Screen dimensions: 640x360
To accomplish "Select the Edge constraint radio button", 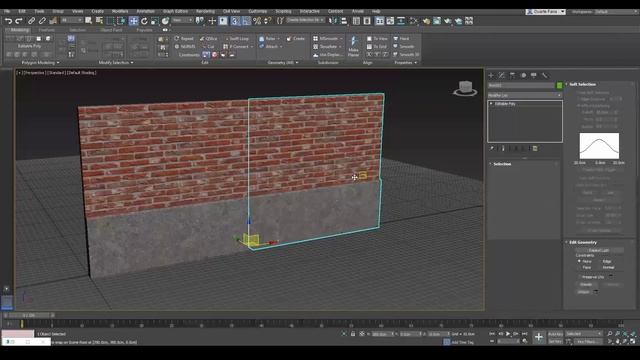I will (x=600, y=261).
